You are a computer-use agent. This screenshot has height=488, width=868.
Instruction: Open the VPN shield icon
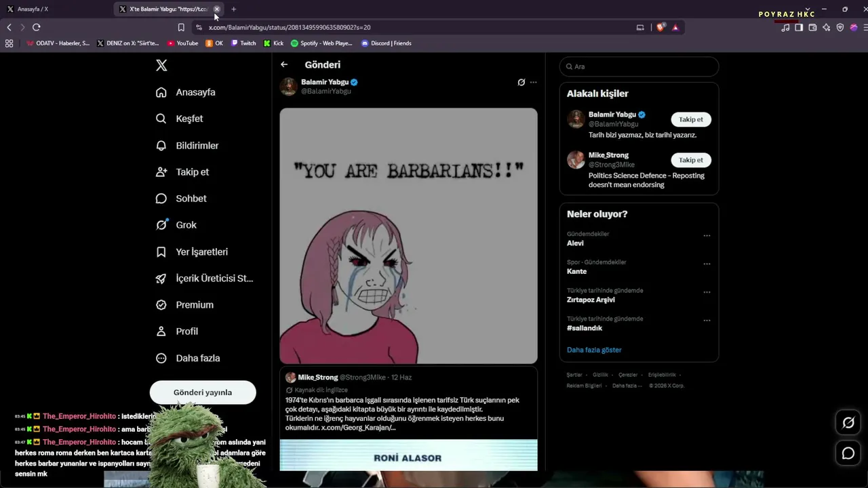click(840, 27)
